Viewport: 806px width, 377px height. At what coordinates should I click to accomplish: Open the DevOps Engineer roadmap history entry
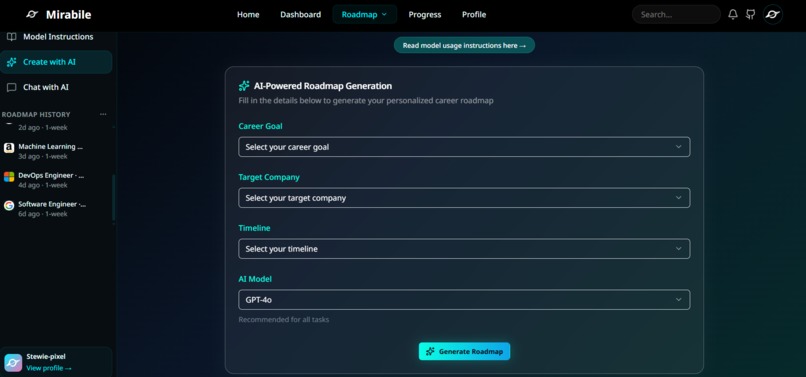tap(51, 180)
